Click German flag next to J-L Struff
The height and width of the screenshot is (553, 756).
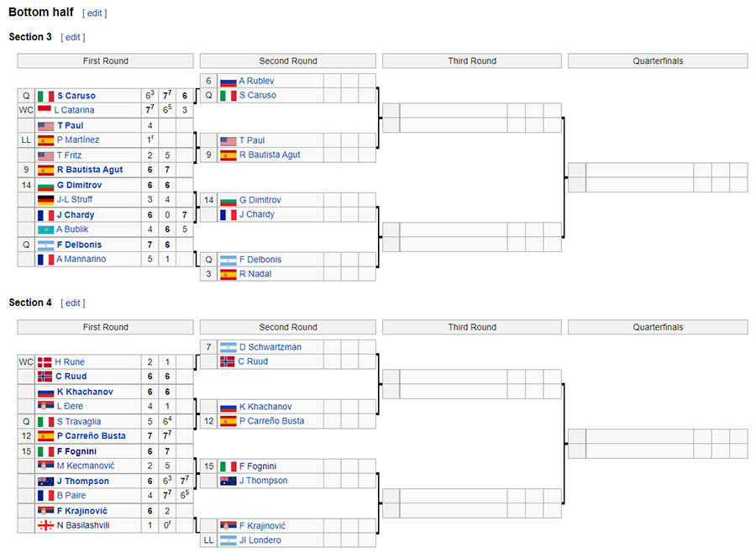coord(46,199)
